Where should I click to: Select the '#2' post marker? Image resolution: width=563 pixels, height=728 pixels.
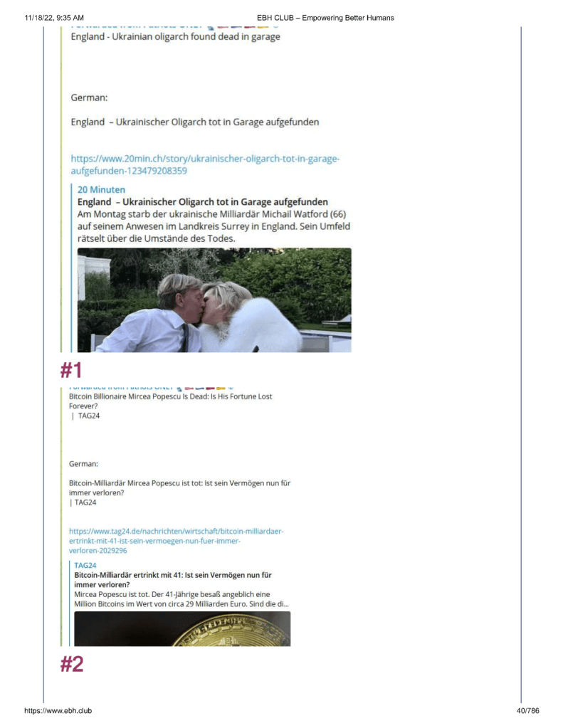point(72,664)
